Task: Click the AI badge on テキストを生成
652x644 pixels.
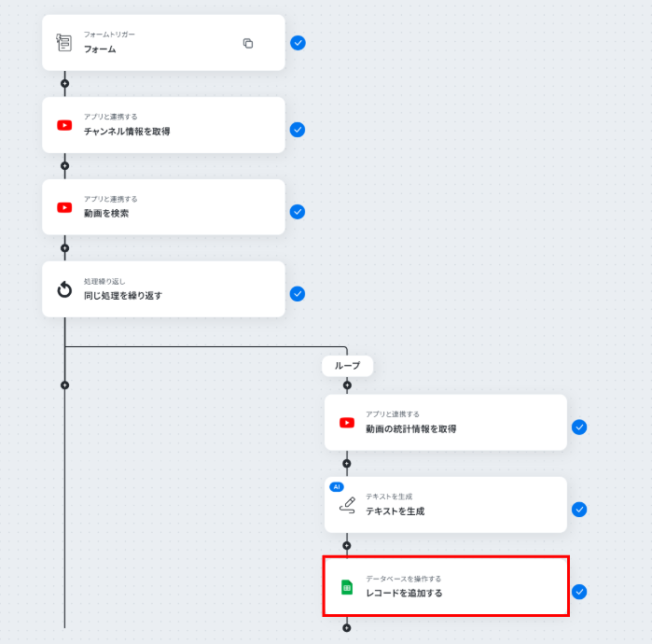Action: pos(336,486)
